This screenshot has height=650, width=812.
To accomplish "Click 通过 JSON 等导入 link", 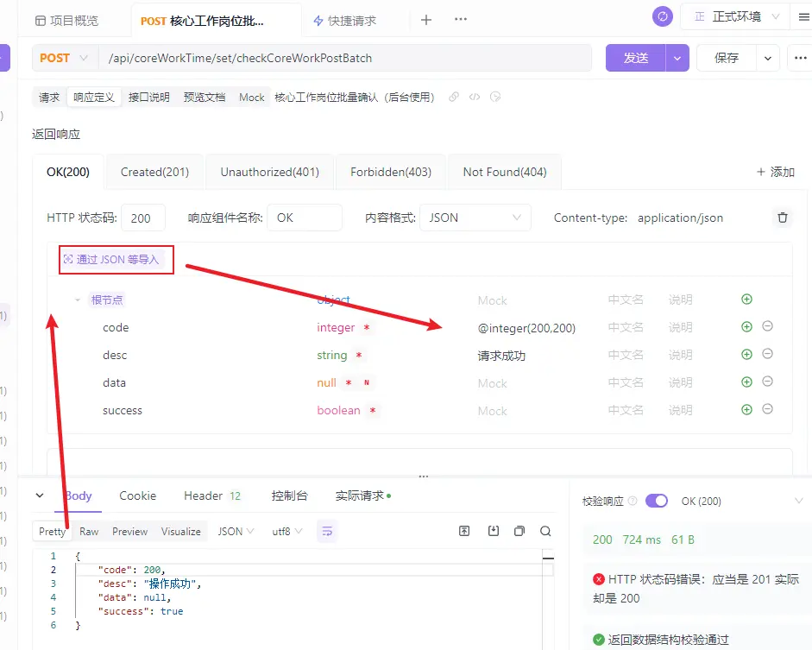I will (111, 260).
